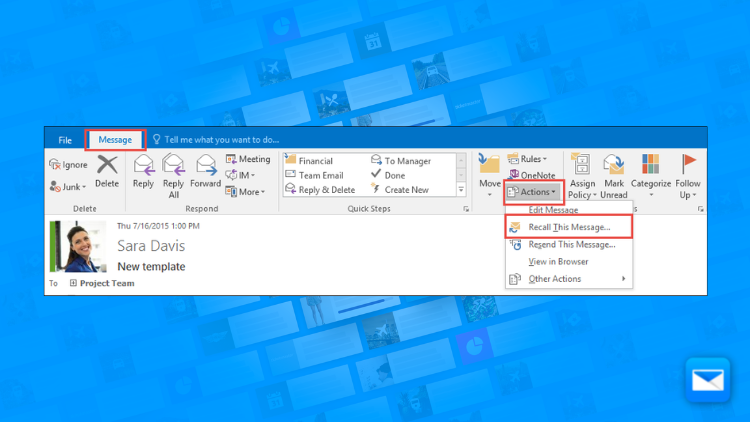Send the message to OneNote
Screen dimensions: 750x422
[x=531, y=175]
